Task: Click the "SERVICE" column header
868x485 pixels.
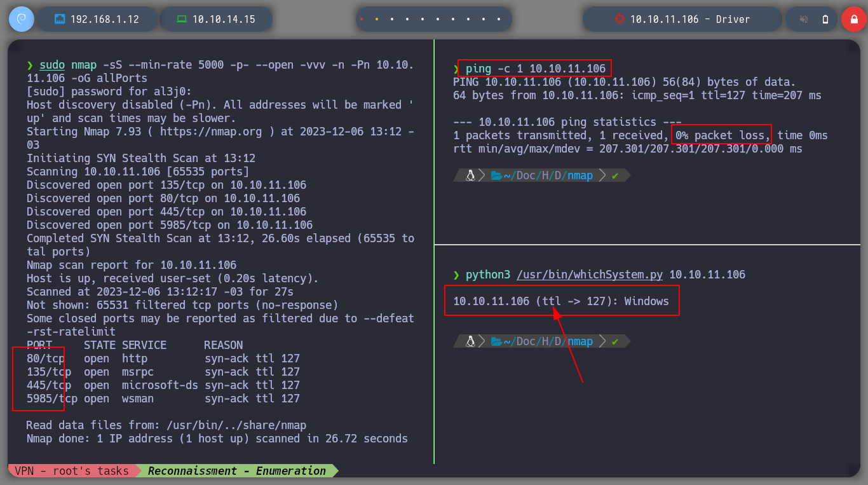Action: click(144, 345)
